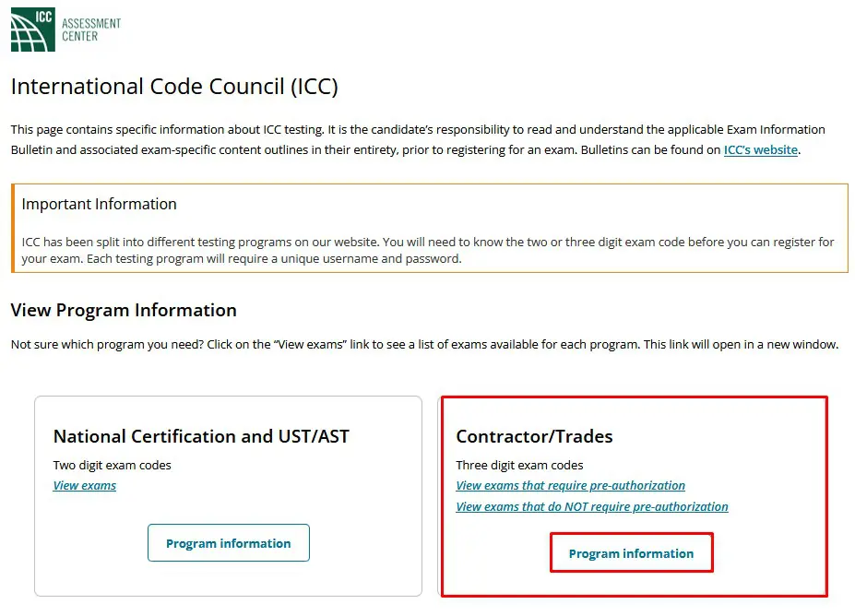Open exams that require pre-authorization

pos(570,485)
